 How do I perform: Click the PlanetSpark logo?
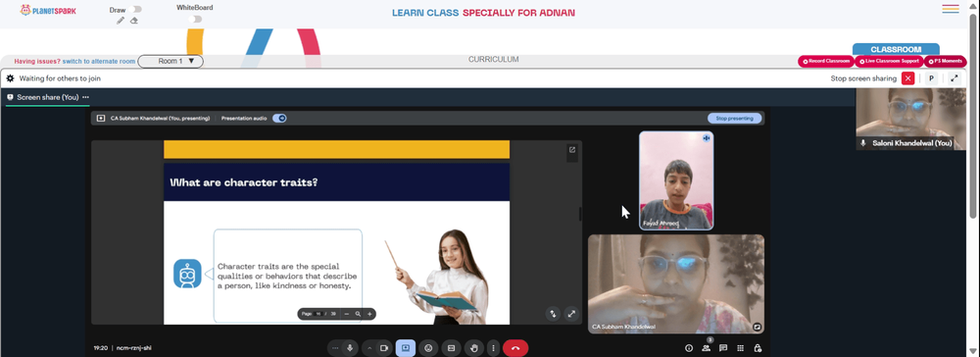(x=48, y=11)
